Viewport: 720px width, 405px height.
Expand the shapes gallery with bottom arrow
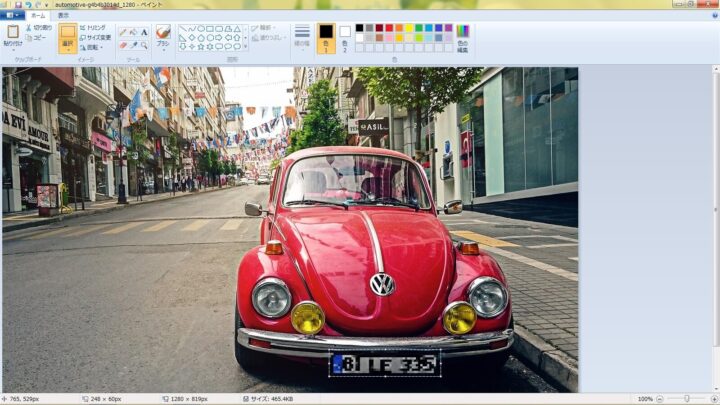[245, 46]
